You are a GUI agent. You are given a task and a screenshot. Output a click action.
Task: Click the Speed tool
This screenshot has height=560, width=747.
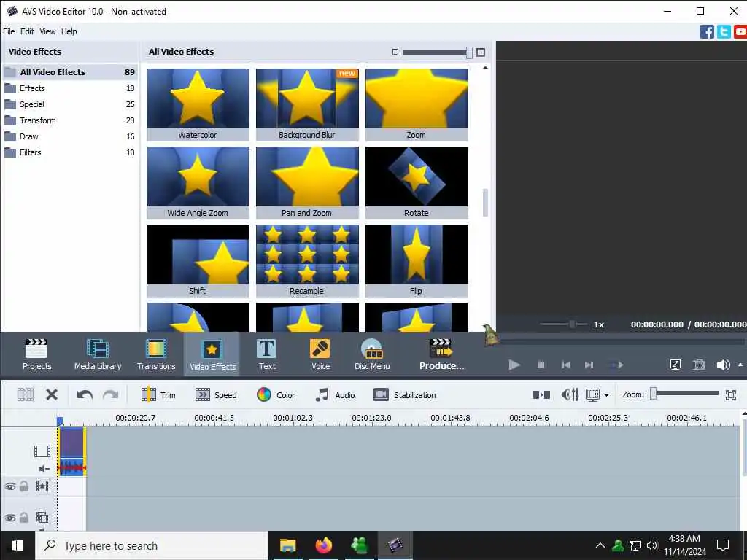[216, 394]
